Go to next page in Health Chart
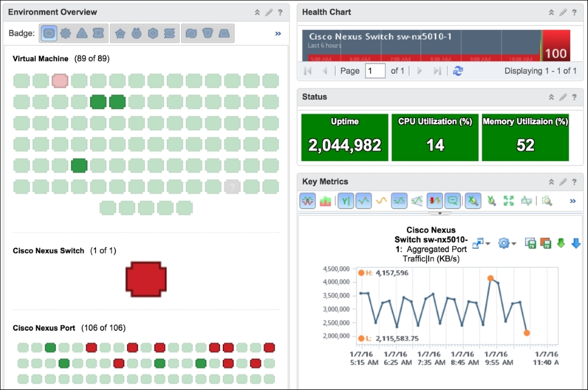The width and height of the screenshot is (588, 390). click(x=420, y=71)
